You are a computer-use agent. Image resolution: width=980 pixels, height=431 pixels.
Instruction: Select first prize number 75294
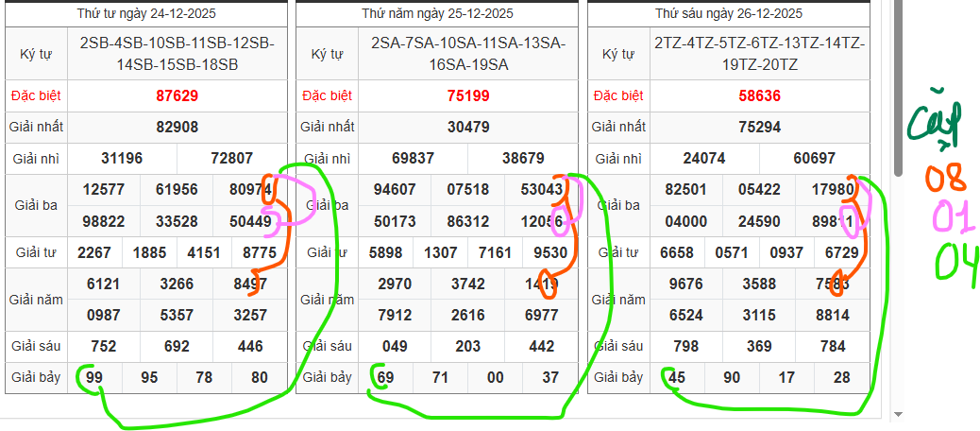click(x=759, y=127)
